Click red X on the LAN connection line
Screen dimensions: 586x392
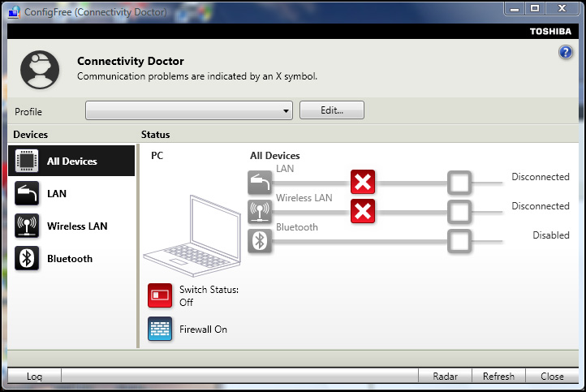(x=363, y=182)
